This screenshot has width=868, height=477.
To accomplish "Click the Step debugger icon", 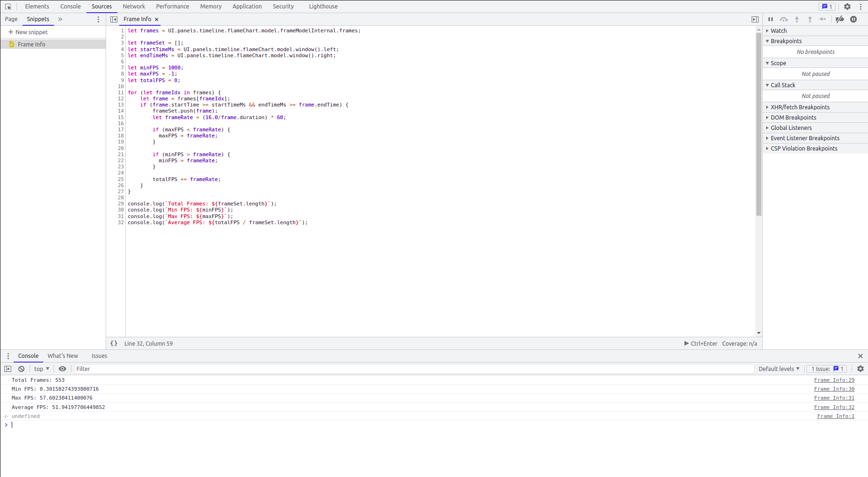I will 823,19.
